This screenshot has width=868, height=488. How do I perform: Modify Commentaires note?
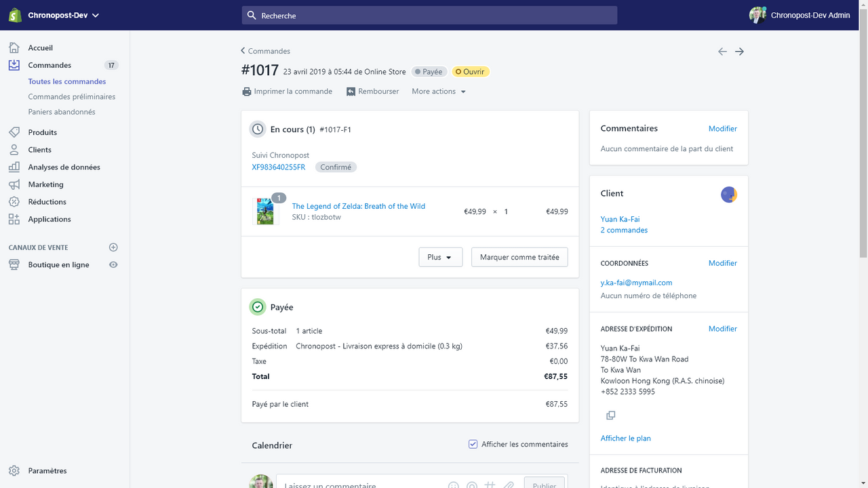[723, 129]
